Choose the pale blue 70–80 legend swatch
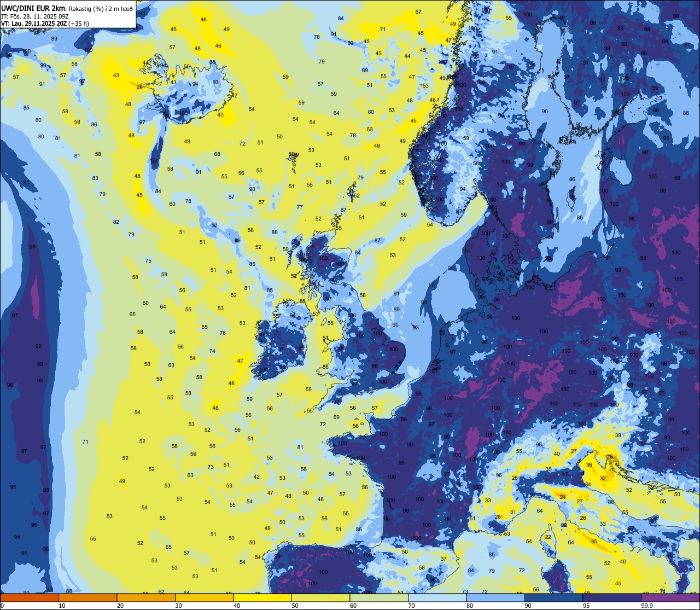The image size is (700, 610). [x=437, y=597]
